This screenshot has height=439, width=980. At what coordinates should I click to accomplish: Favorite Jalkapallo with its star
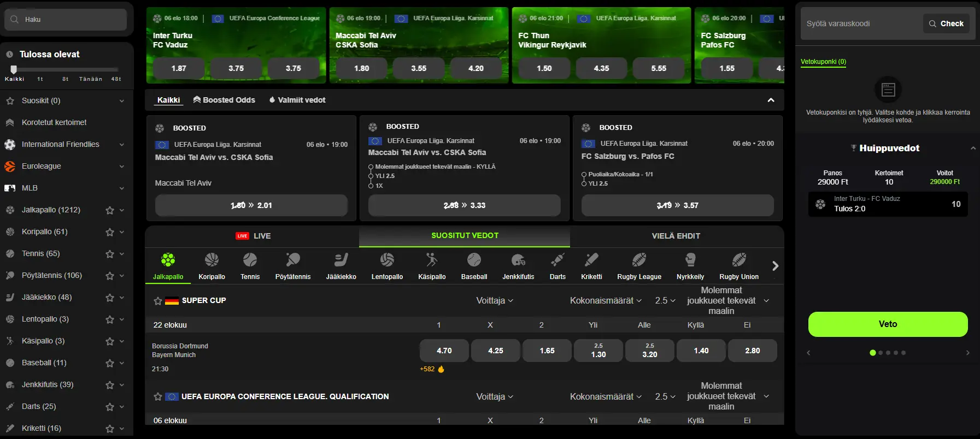[110, 210]
